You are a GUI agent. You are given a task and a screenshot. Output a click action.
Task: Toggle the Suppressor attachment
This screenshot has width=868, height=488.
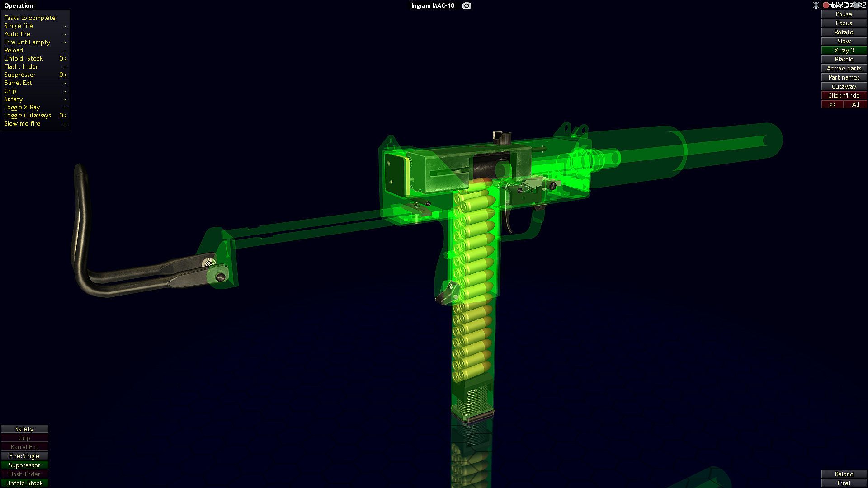coord(24,465)
